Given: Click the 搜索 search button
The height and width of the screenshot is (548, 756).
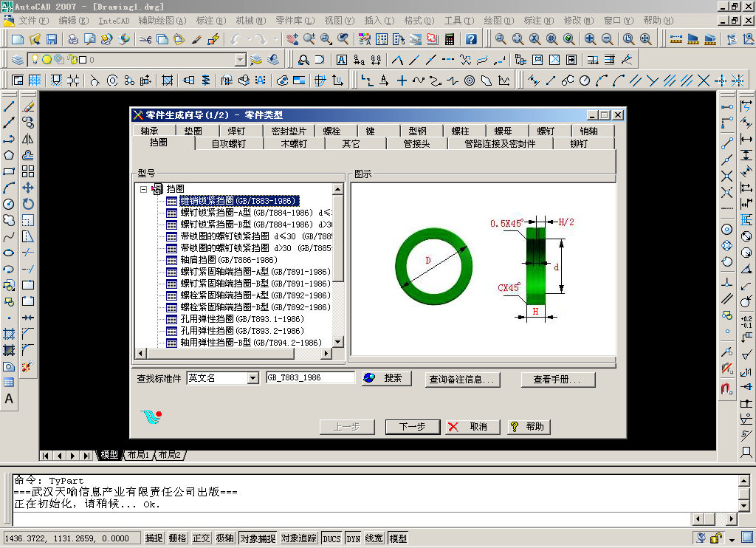Looking at the screenshot, I should point(387,378).
